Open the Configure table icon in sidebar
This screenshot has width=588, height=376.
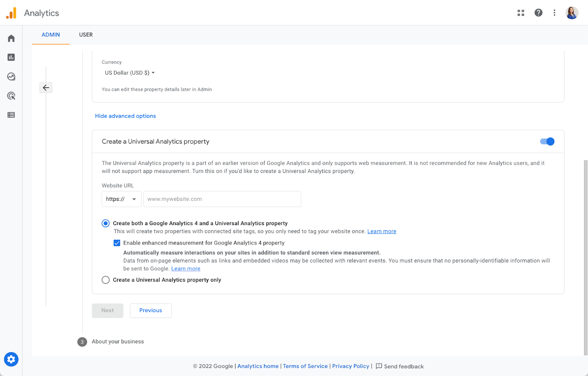pyautogui.click(x=11, y=115)
